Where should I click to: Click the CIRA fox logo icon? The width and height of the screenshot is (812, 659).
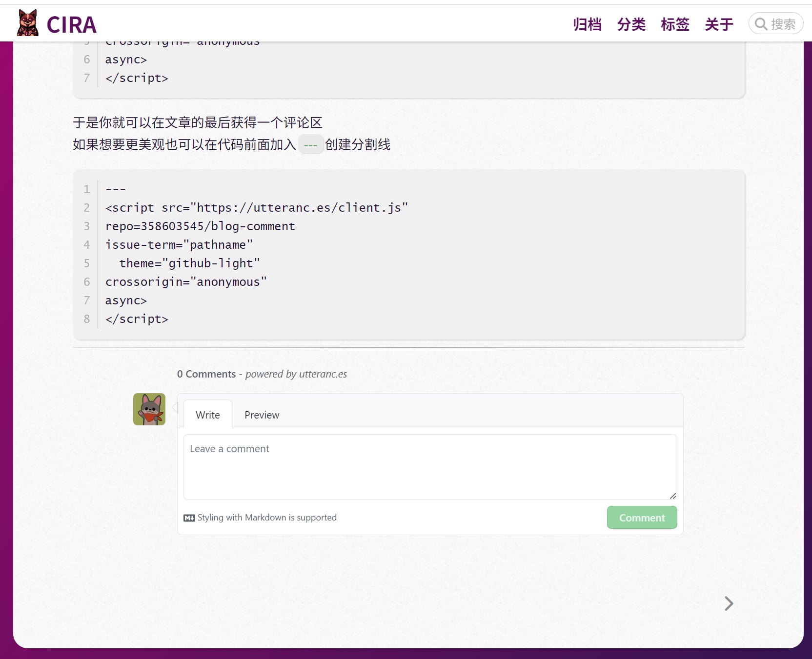point(27,23)
